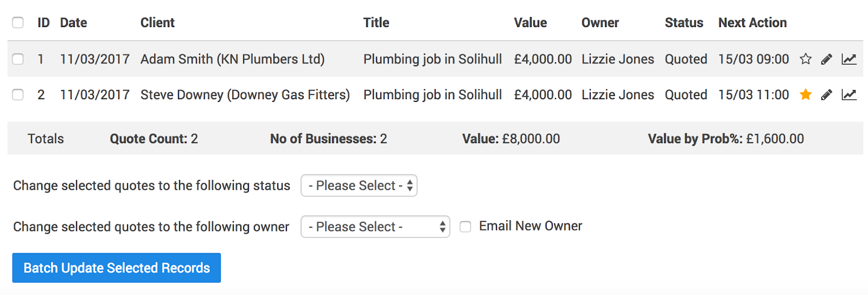Sort table by the Status column header
The height and width of the screenshot is (295, 868).
(x=684, y=23)
